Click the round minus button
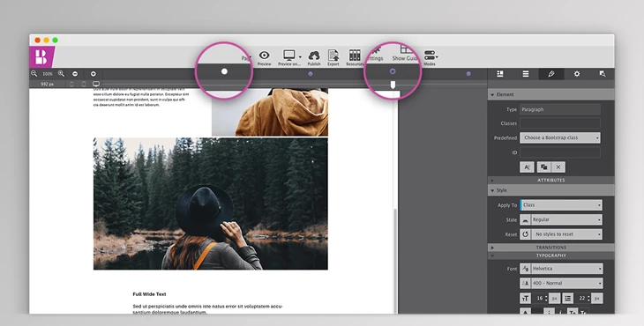644x326 pixels. (x=75, y=74)
